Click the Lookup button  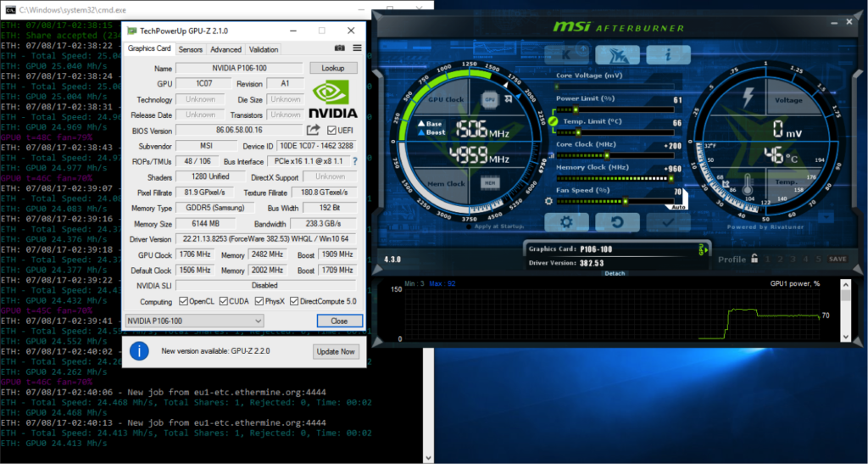tap(332, 68)
